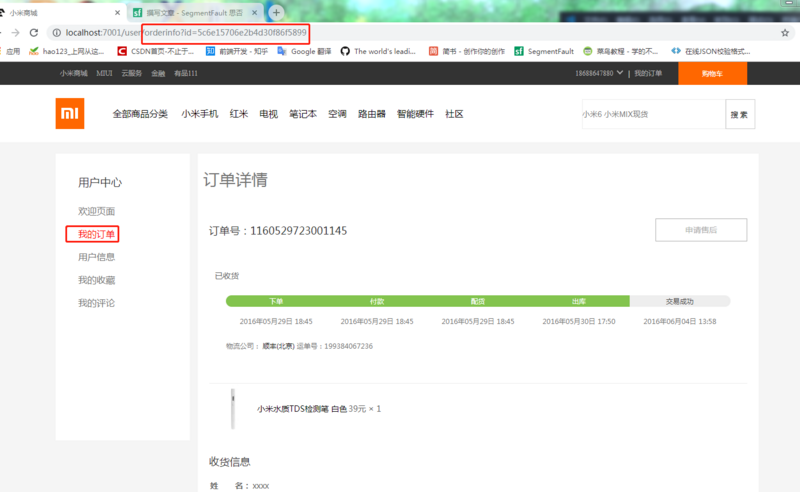Close the 小米商城 browser tab
Screen dimensions: 800x492
click(117, 12)
